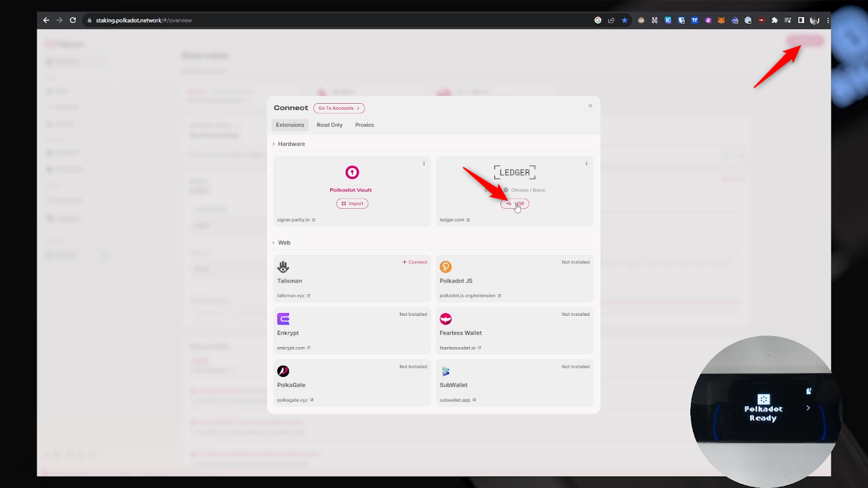Open the blue K extension icon

[x=668, y=20]
